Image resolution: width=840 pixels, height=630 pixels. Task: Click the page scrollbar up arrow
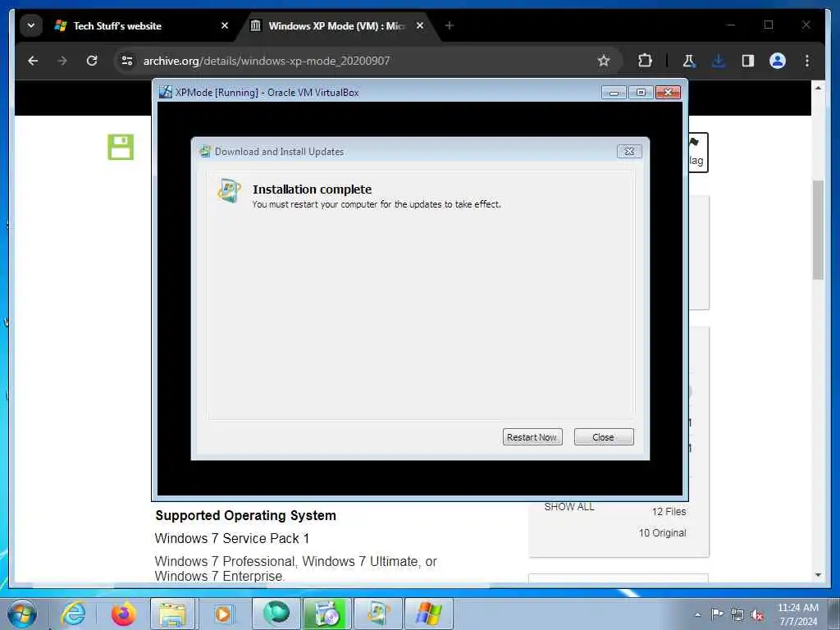(818, 88)
